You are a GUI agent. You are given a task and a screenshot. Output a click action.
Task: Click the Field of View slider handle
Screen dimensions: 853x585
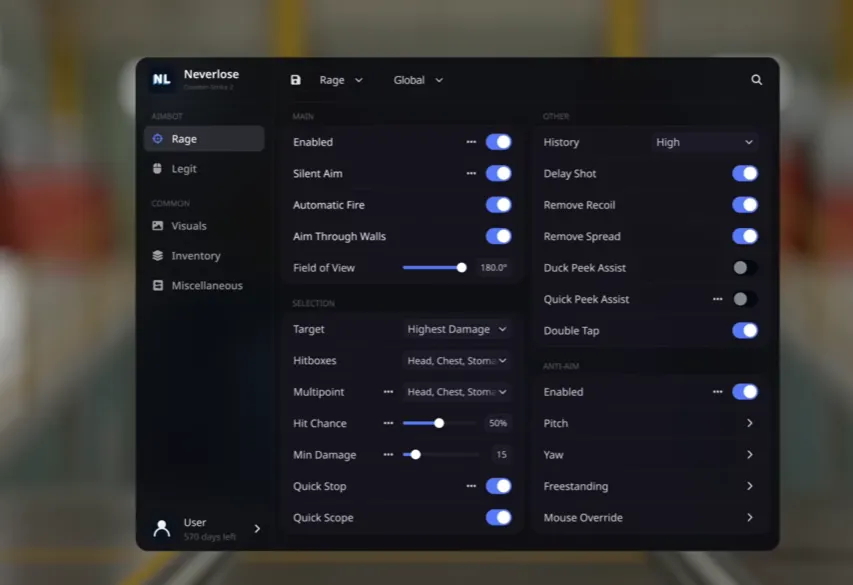pos(461,268)
